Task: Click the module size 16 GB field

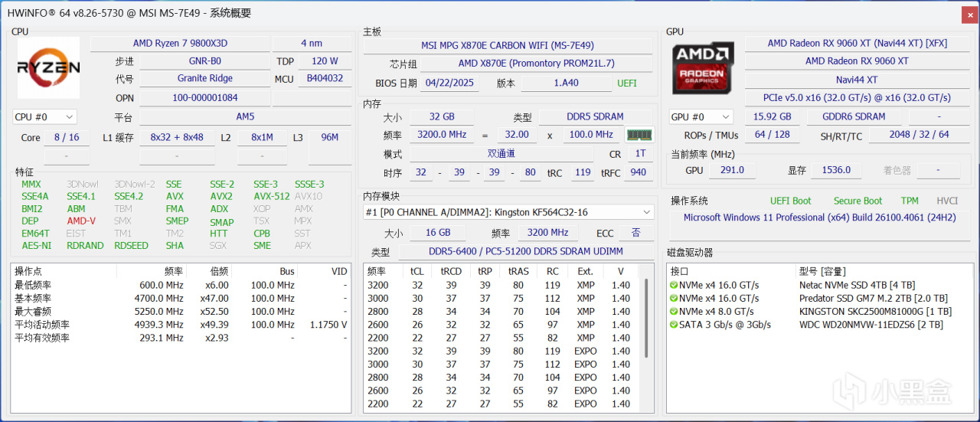Action: (x=439, y=233)
